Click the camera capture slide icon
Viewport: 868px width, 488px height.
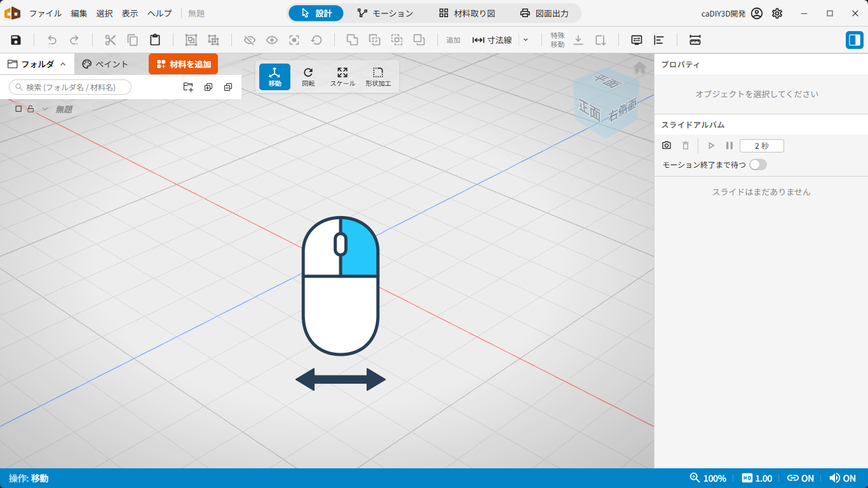(x=667, y=146)
